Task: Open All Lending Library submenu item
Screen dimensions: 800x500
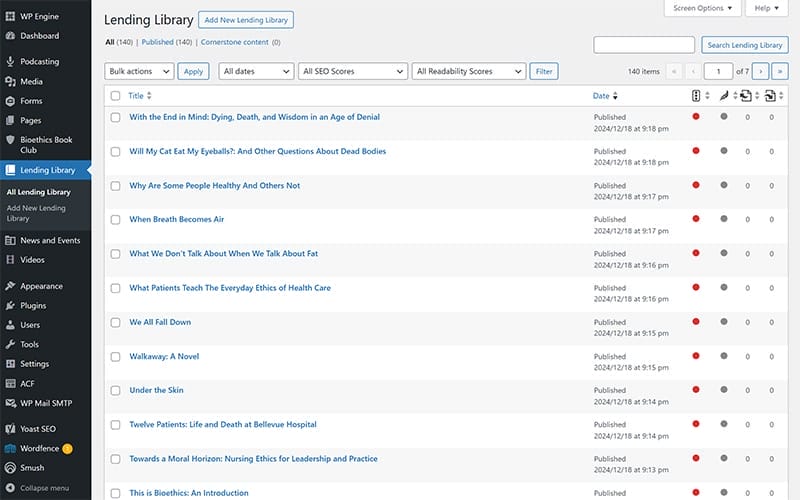Action: tap(39, 192)
